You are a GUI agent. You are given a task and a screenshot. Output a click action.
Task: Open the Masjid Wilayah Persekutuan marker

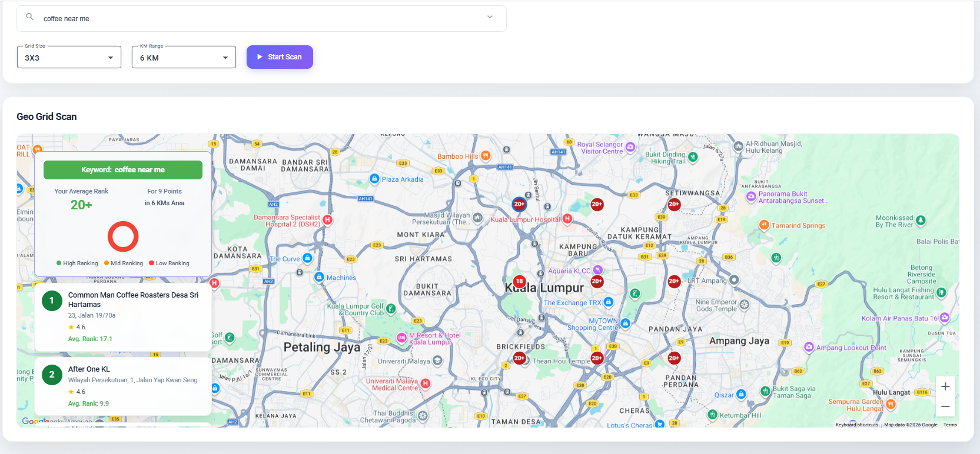pos(478,218)
